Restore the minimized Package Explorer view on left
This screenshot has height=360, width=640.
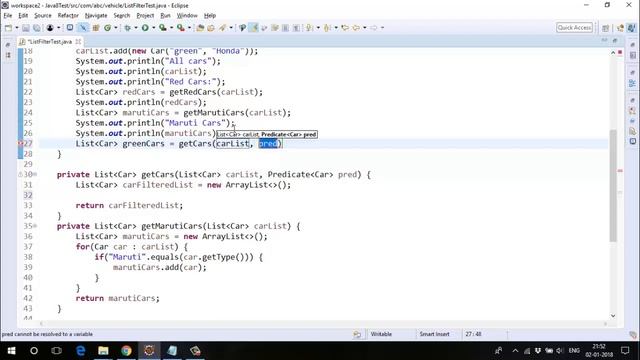tap(8, 45)
